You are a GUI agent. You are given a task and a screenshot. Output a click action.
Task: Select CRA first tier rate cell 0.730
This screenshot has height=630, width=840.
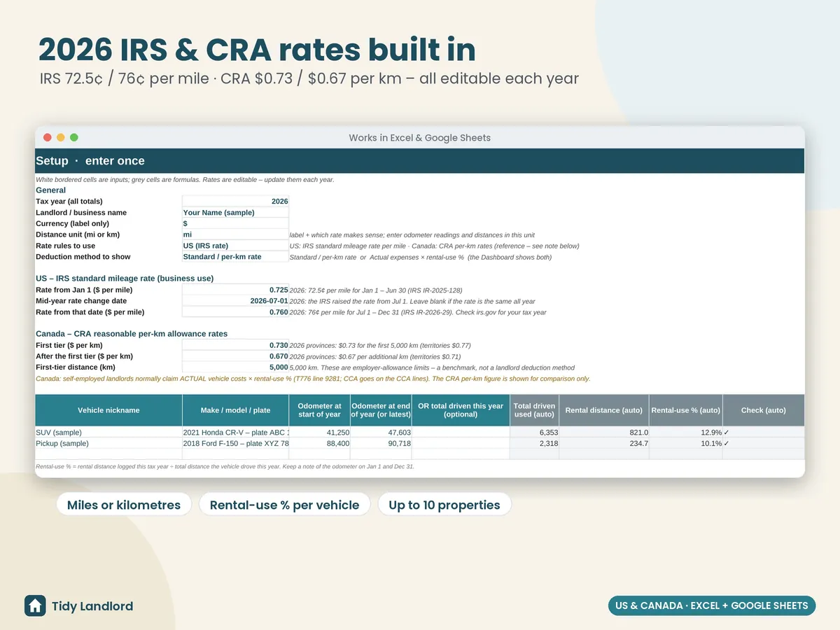(235, 345)
